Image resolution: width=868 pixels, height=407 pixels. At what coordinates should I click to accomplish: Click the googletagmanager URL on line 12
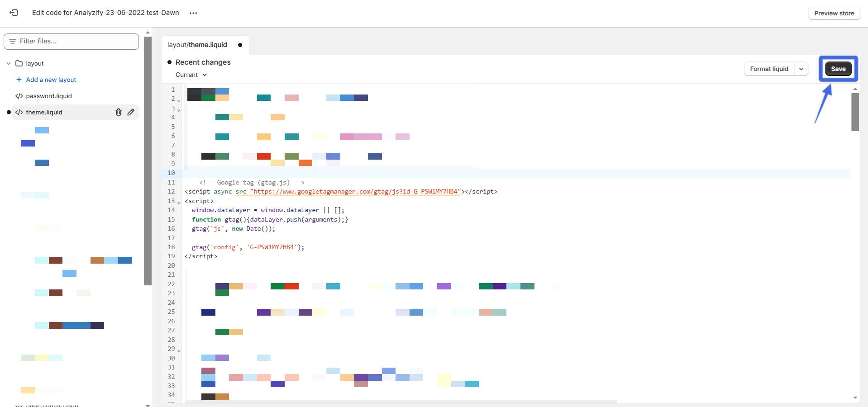click(x=357, y=191)
